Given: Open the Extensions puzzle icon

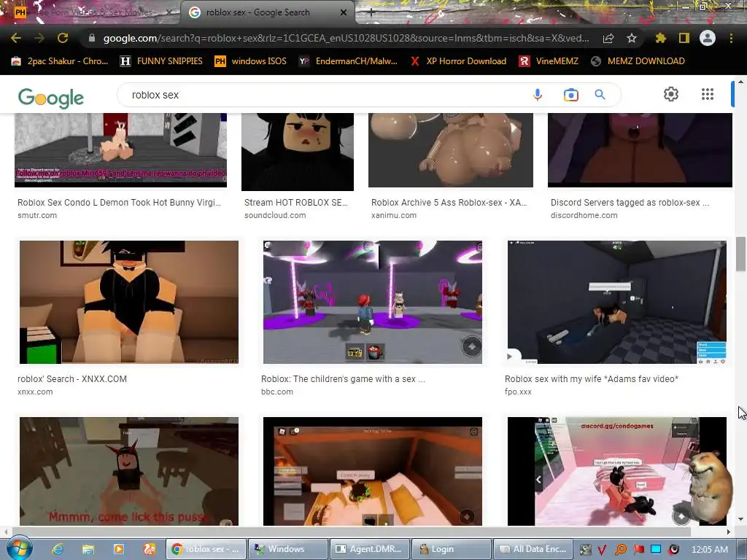Looking at the screenshot, I should [x=660, y=38].
